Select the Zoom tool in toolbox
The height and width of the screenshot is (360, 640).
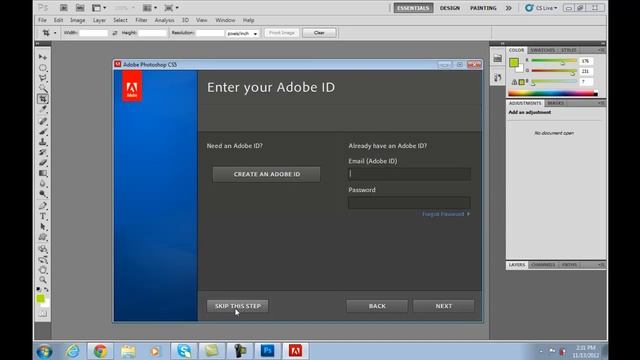coord(42,280)
